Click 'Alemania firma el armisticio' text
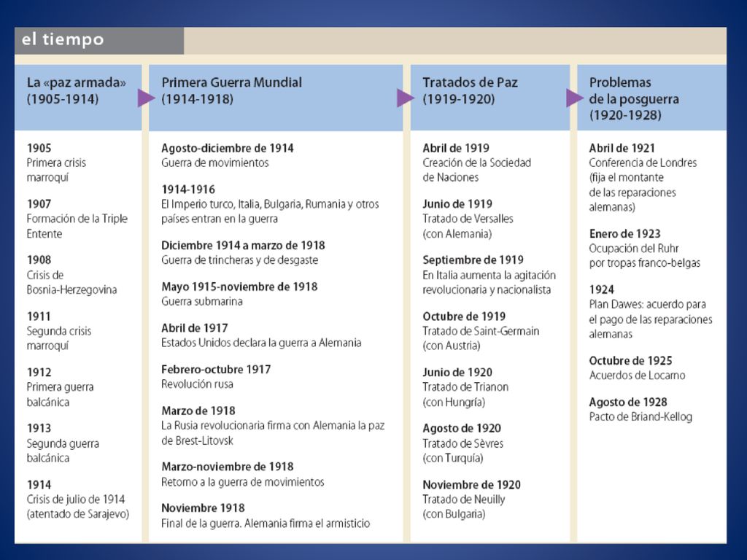747x560 pixels. tap(307, 524)
